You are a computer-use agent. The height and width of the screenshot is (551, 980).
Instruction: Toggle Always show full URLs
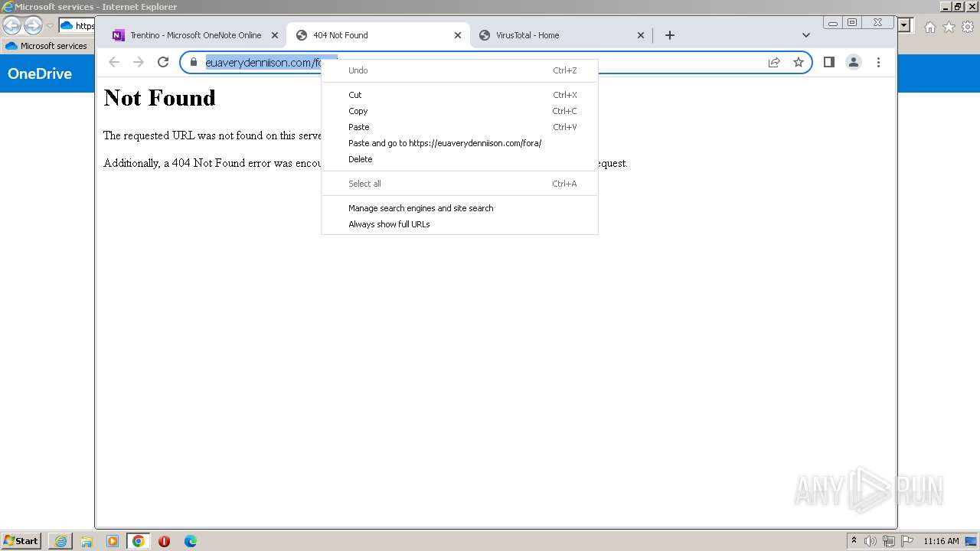pyautogui.click(x=459, y=224)
